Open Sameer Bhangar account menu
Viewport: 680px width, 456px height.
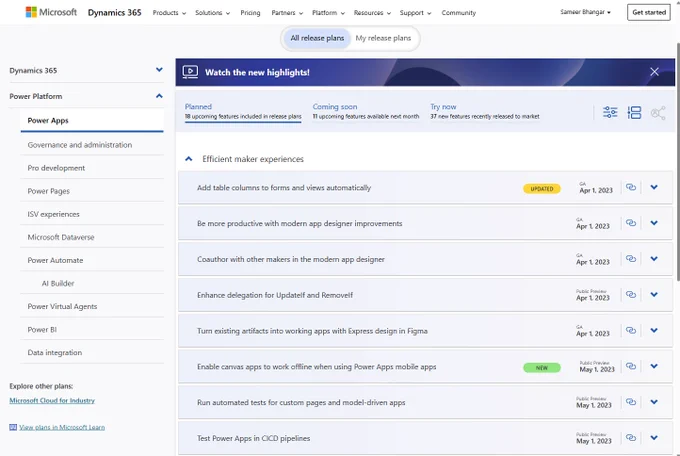tap(585, 12)
